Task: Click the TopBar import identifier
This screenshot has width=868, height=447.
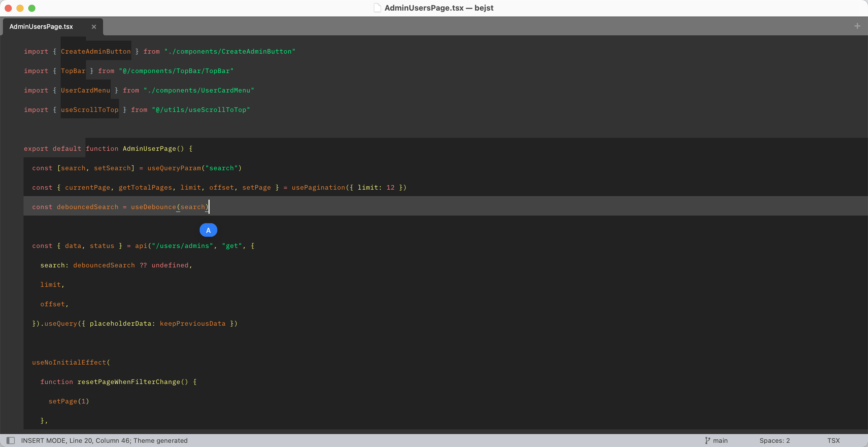Action: [x=73, y=71]
